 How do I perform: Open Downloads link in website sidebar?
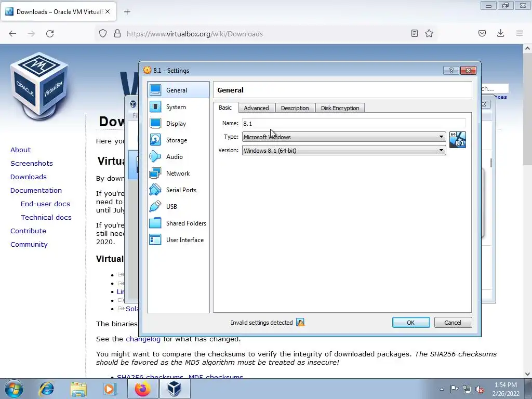29,177
